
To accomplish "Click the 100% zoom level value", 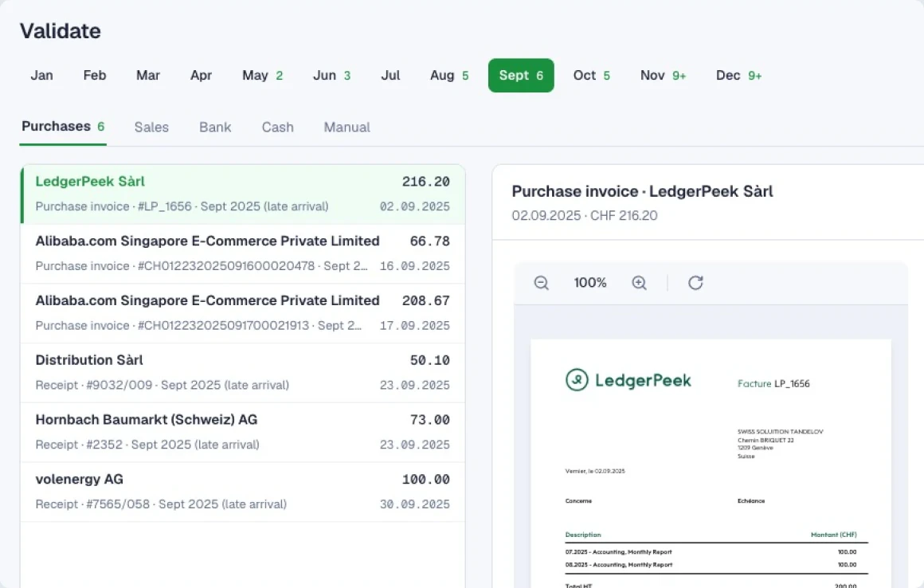I will click(x=590, y=283).
